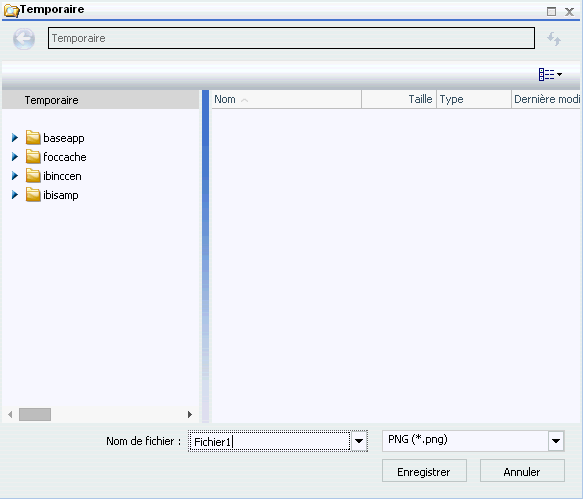This screenshot has height=499, width=583.
Task: Sort by the Nom column header
Action: (286, 99)
